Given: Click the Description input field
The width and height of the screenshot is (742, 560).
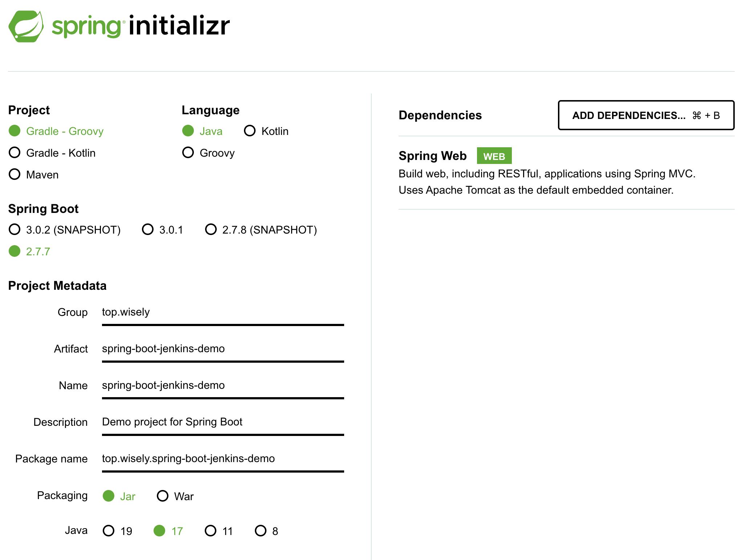Looking at the screenshot, I should pyautogui.click(x=223, y=422).
